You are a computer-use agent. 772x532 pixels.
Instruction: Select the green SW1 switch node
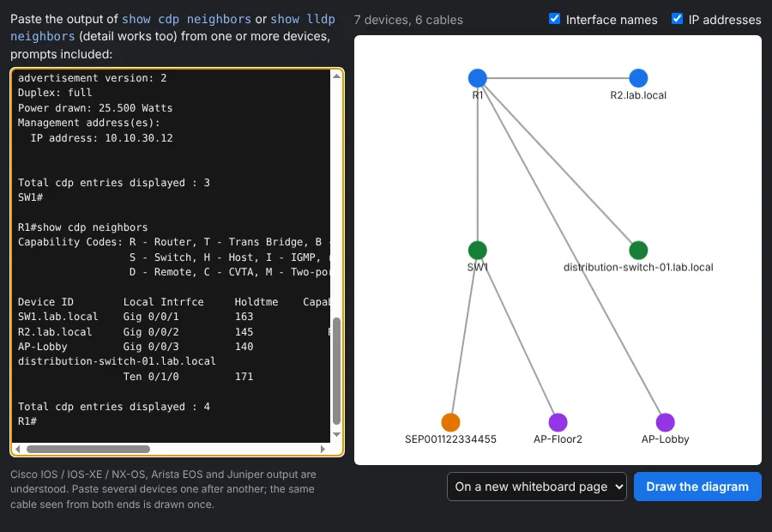pyautogui.click(x=477, y=251)
